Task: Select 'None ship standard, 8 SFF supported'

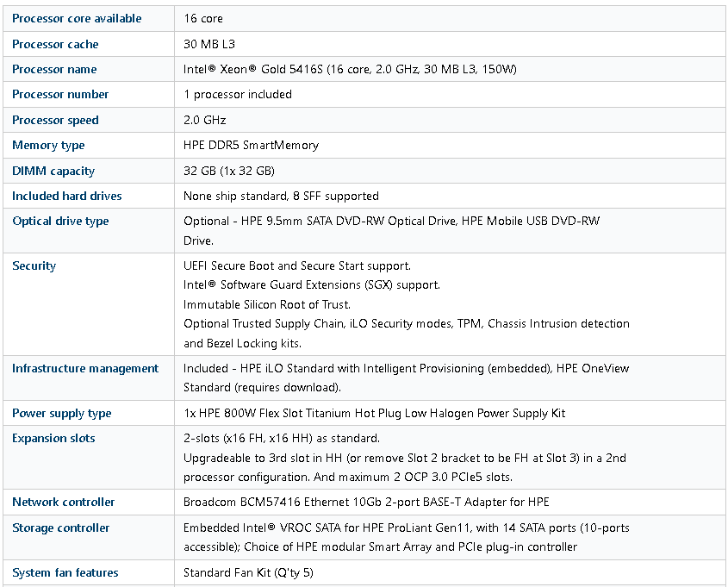Action: click(x=281, y=196)
